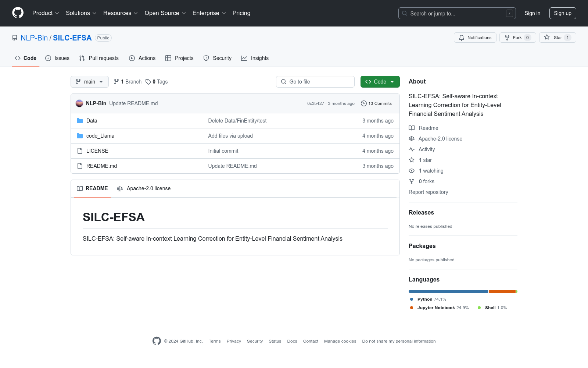Click the repository icon beside NLP-Bin
This screenshot has height=368, width=588.
click(15, 38)
